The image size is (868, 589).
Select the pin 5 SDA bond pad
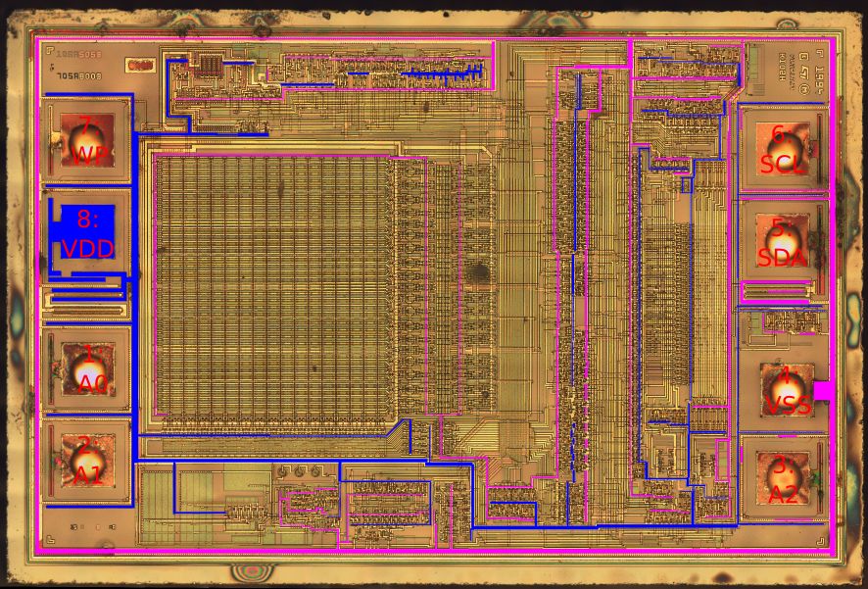(782, 242)
